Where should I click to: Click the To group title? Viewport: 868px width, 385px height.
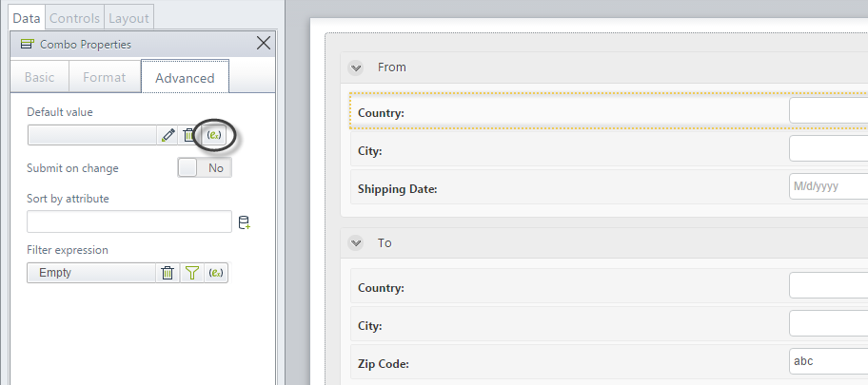pos(385,242)
